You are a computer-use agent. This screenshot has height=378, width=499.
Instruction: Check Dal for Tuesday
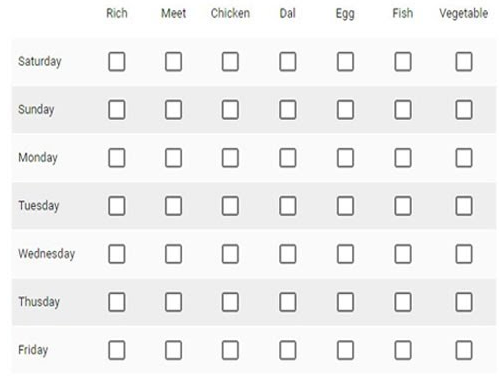pyautogui.click(x=288, y=206)
